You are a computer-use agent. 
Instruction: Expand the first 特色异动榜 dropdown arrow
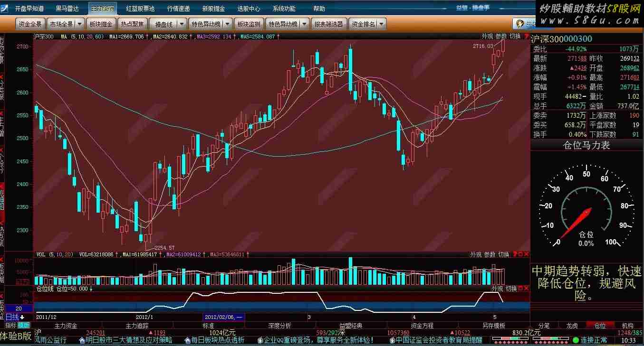pyautogui.click(x=228, y=24)
